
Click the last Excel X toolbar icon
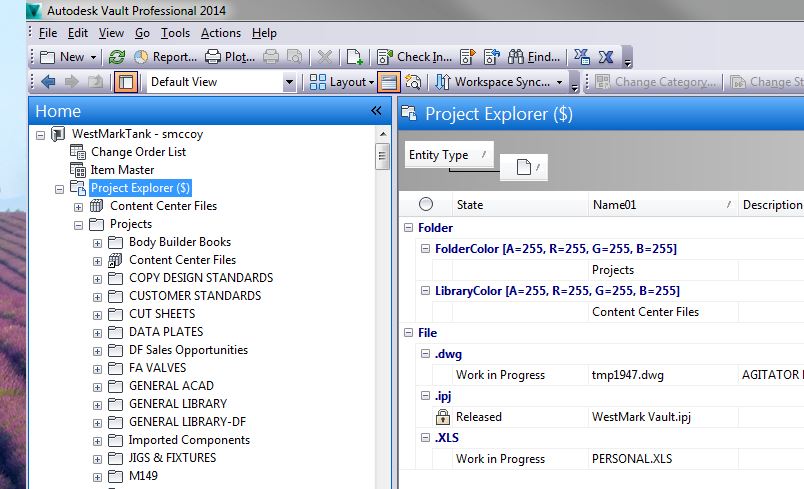click(606, 57)
